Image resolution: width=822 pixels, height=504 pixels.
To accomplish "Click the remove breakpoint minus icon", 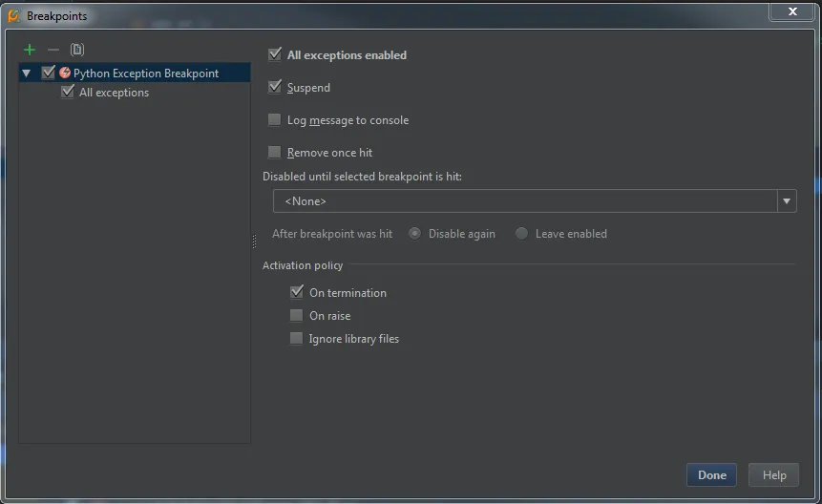I will (53, 50).
